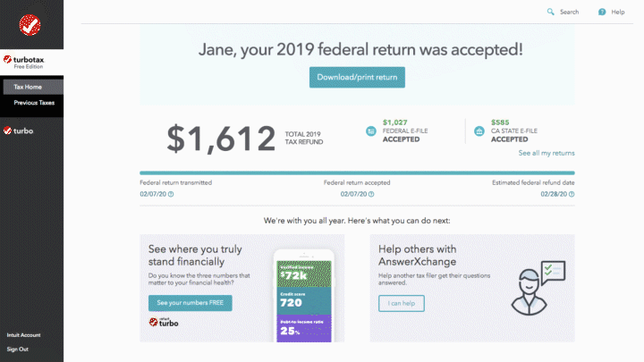The width and height of the screenshot is (644, 362).
Task: Open Intuit Account link
Action: click(x=23, y=335)
